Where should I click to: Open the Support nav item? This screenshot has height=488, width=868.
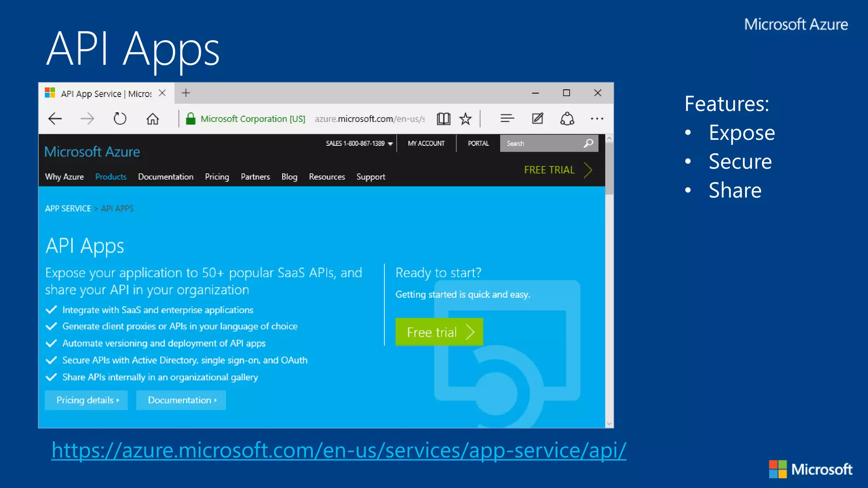(x=371, y=177)
